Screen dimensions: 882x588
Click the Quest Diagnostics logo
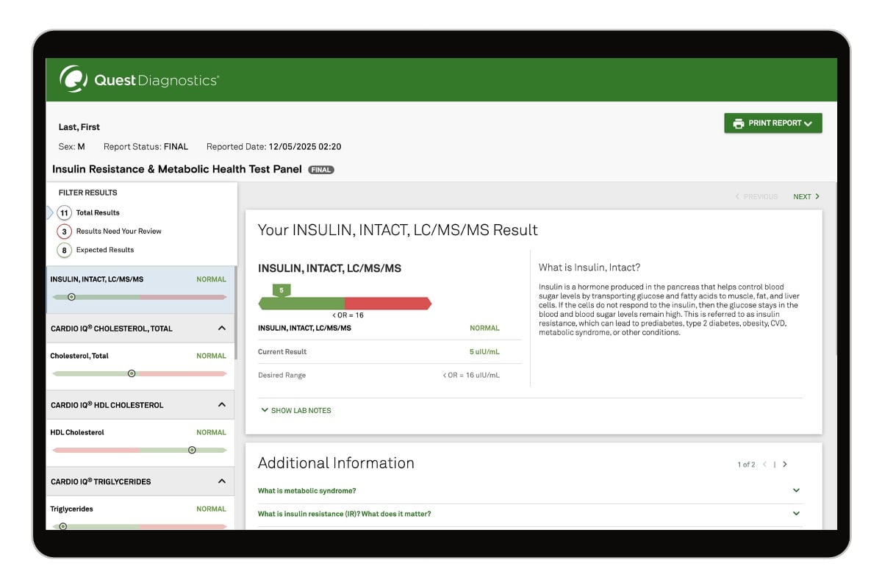139,79
